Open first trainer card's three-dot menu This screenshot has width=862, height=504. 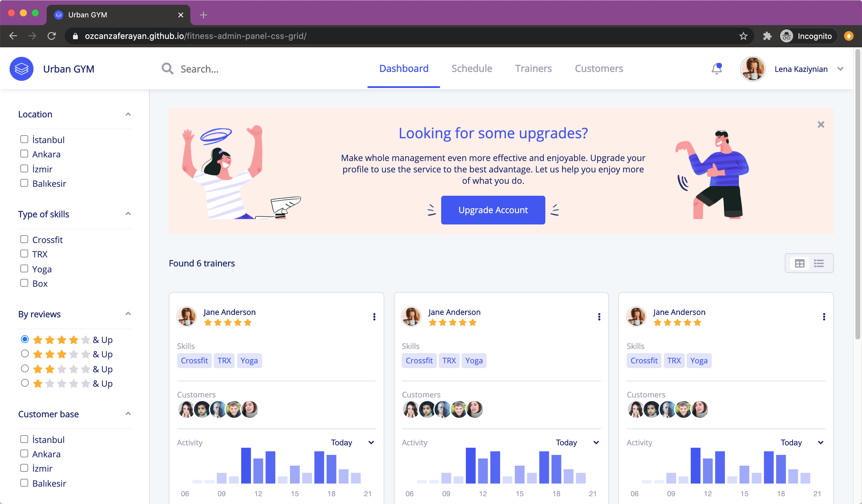point(374,317)
